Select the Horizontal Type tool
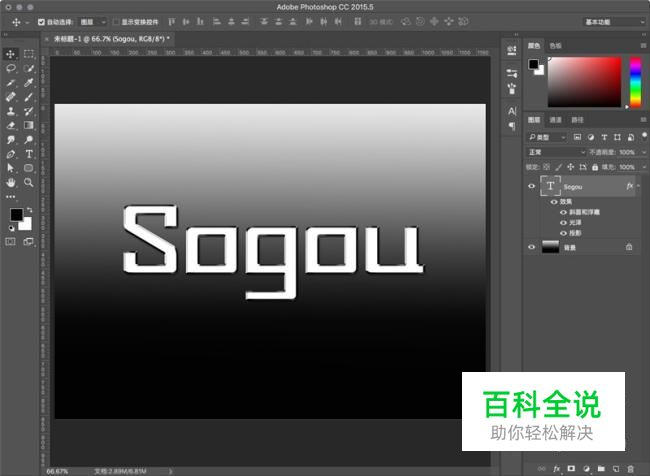 pos(29,154)
